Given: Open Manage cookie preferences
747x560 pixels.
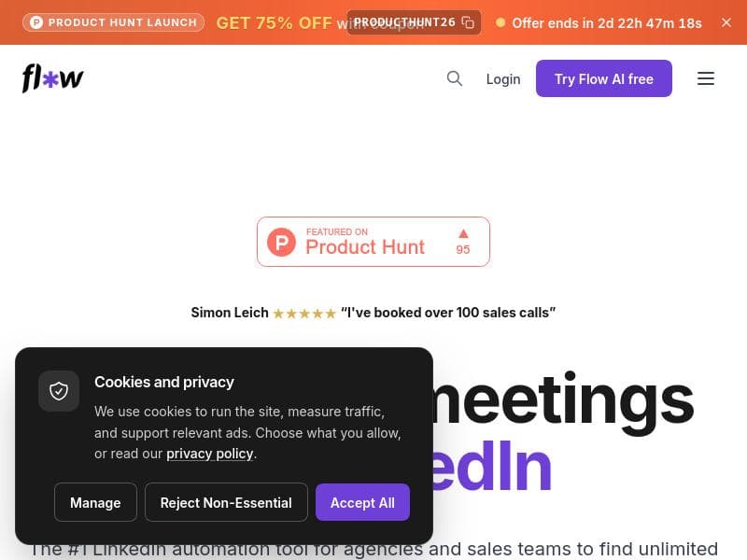Looking at the screenshot, I should point(95,502).
